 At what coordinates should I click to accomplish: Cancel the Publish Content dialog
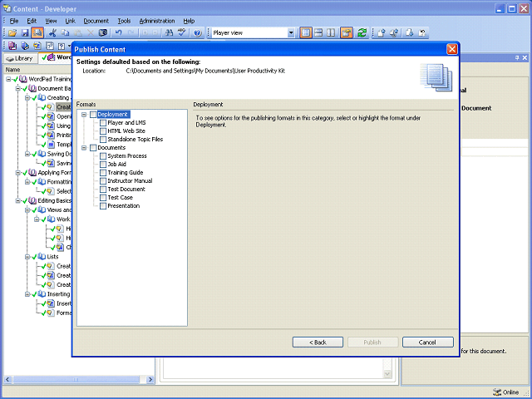pyautogui.click(x=428, y=342)
